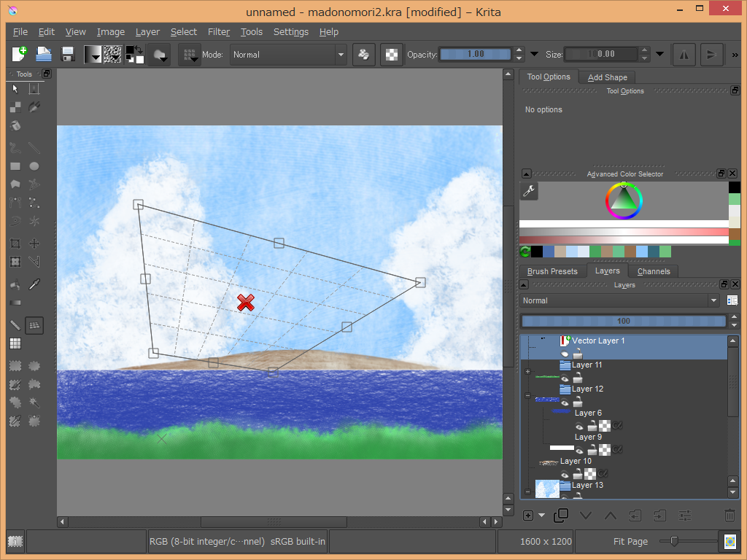Viewport: 747px width, 560px height.
Task: Select the Color Picker eyedropper tool
Action: coord(34,284)
